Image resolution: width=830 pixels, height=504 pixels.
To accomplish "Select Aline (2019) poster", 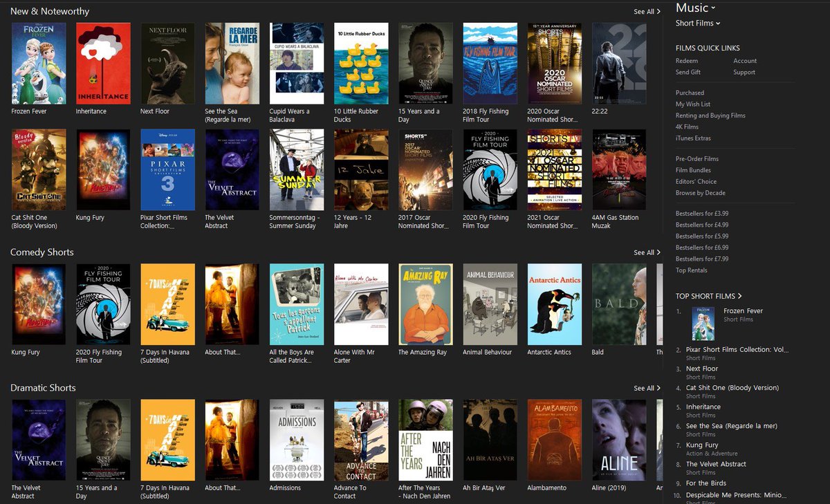I will tap(619, 440).
